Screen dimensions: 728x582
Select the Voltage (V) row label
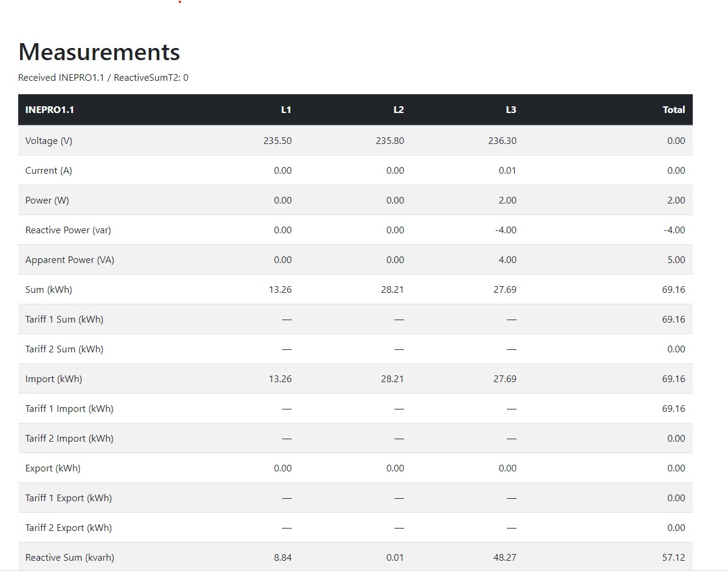(x=49, y=140)
